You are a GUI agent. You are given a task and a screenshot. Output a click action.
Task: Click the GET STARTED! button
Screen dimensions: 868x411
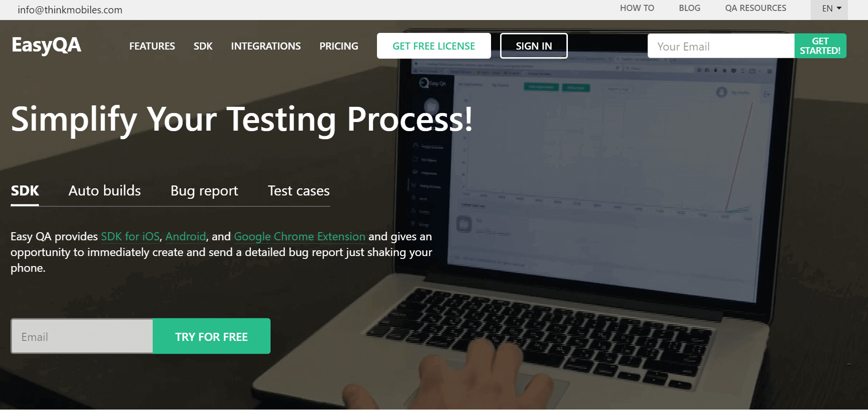820,46
